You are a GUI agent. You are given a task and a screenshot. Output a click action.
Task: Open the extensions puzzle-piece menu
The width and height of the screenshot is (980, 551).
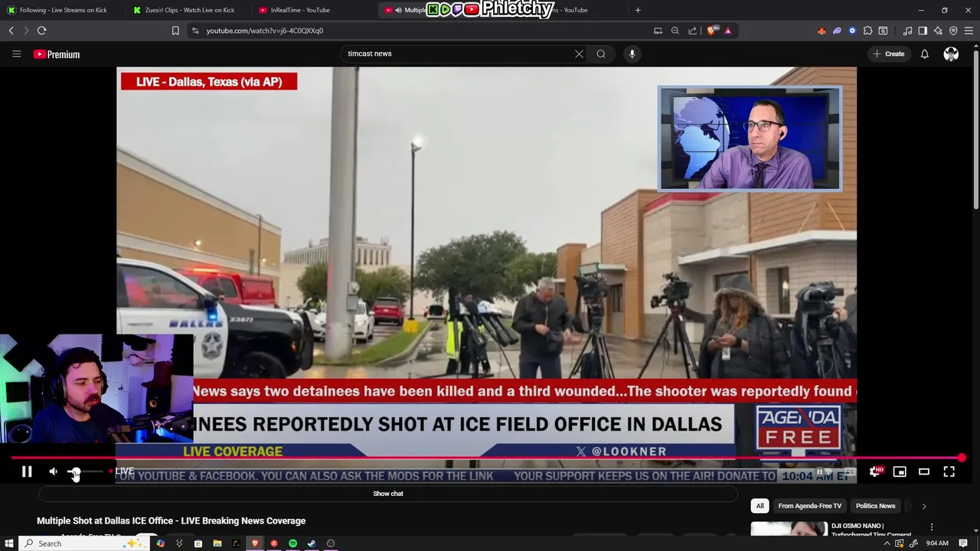point(867,31)
